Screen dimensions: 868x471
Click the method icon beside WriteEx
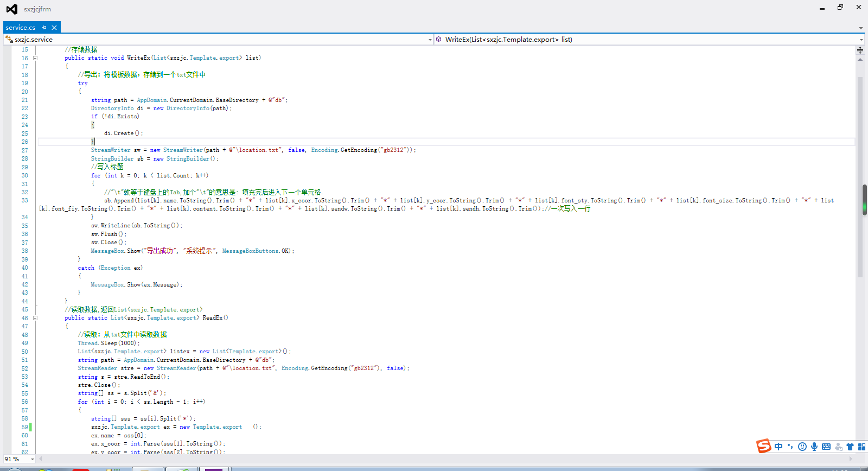tap(439, 40)
